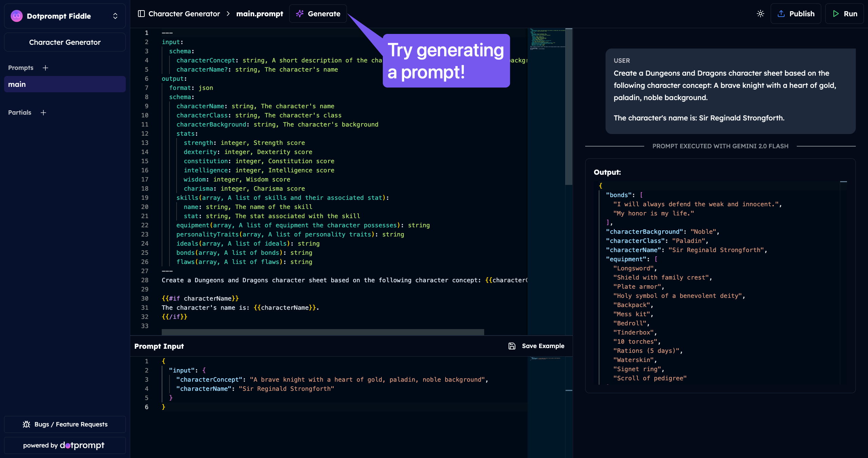Select the main prompt in sidebar

coord(65,84)
